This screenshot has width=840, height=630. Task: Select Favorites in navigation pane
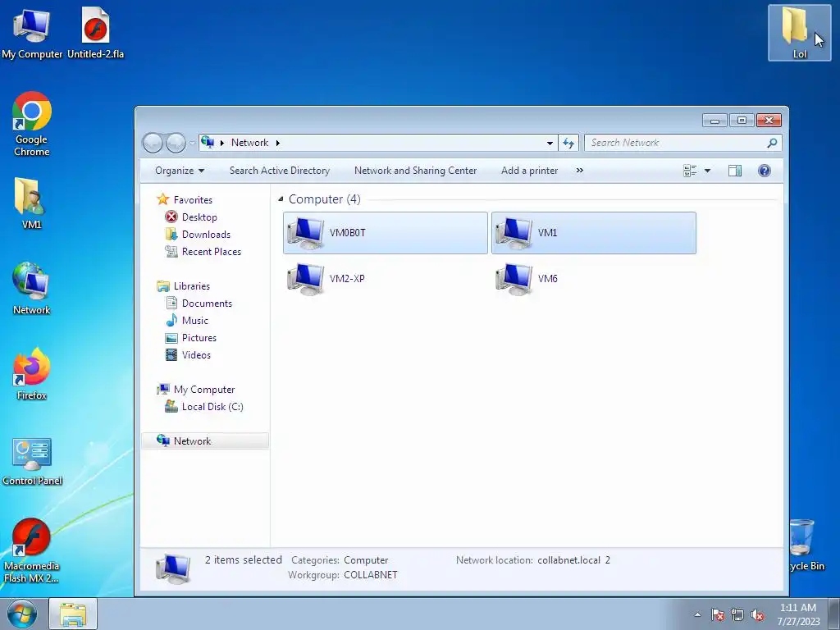coord(193,200)
